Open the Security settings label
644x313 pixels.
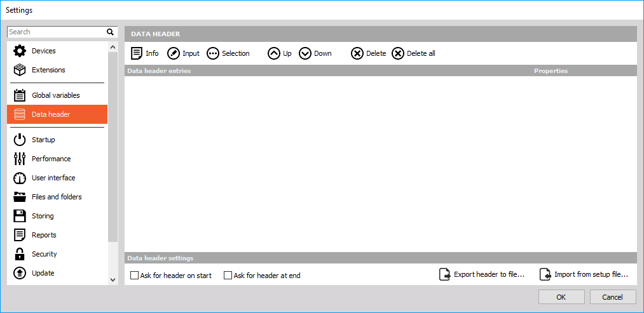[45, 254]
